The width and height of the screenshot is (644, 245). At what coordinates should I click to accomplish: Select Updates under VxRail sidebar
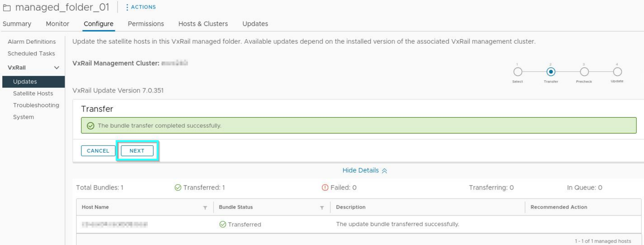click(34, 82)
